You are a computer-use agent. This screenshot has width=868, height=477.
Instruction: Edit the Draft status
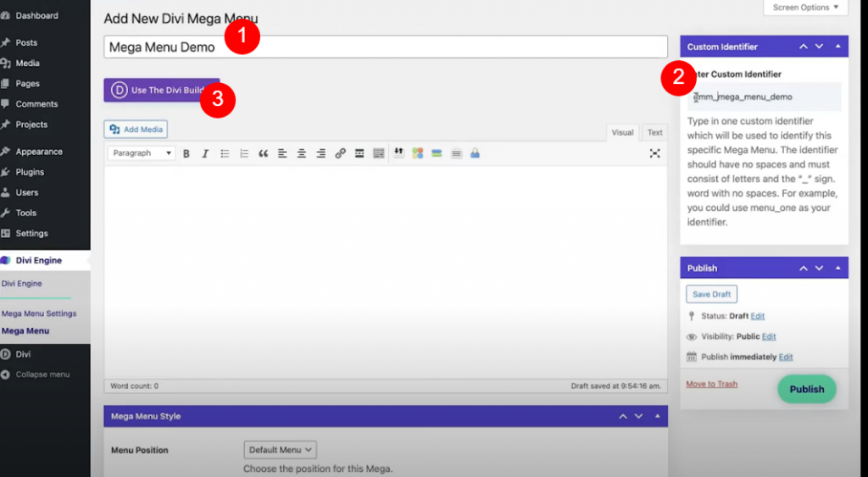[x=757, y=316]
